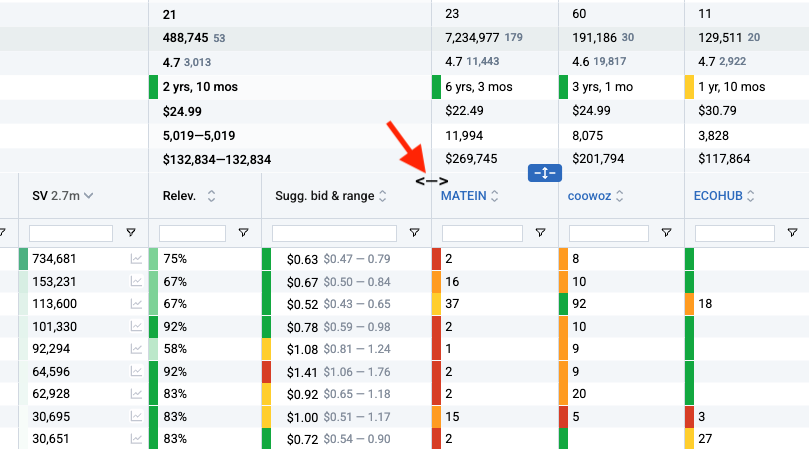
Task: Open SV 2.7m dropdown chevron
Action: (89, 196)
